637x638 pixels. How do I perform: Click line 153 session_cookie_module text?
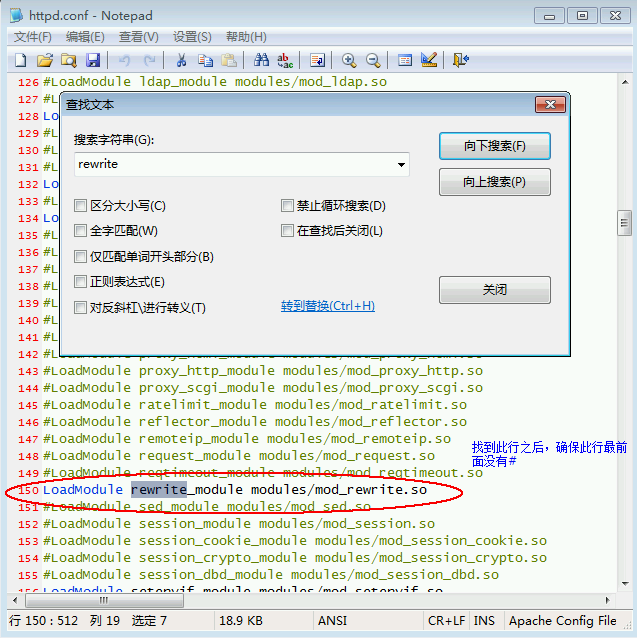tap(295, 541)
